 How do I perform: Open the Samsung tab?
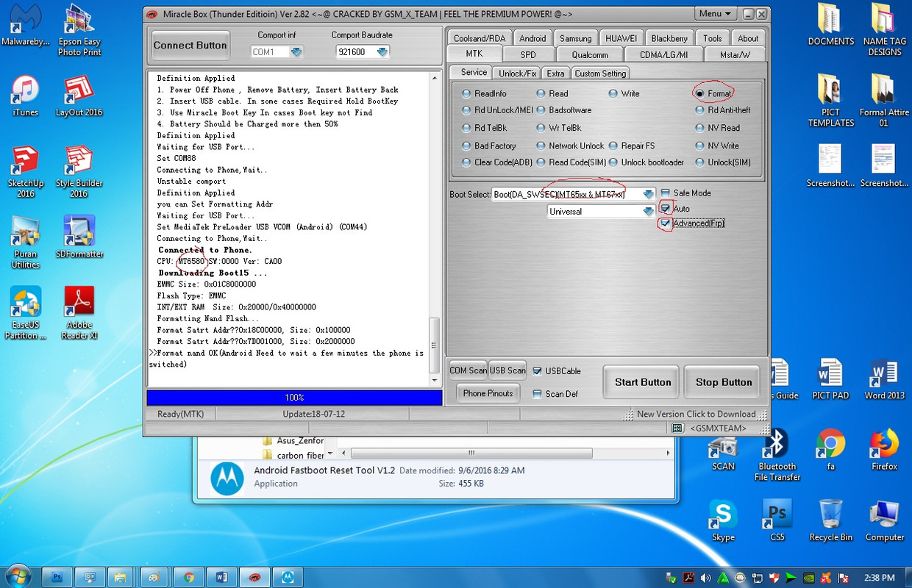point(575,38)
